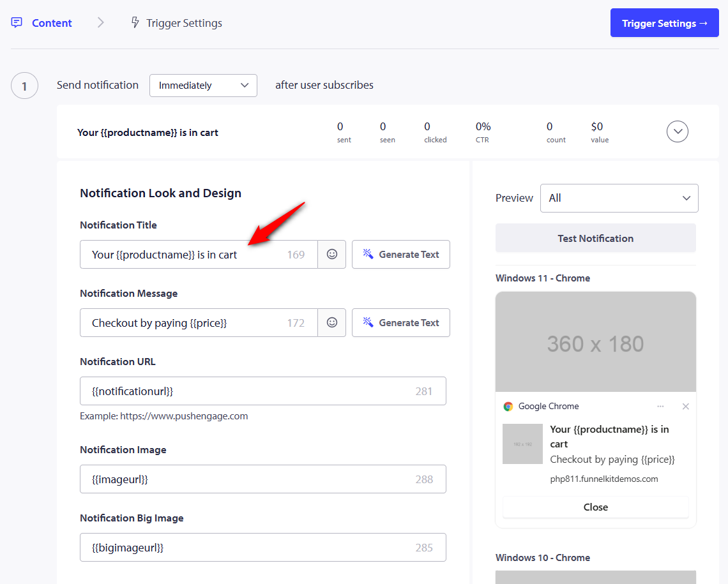Click 'php811.funnelkitdemos.com' in preview
This screenshot has width=728, height=584.
point(604,479)
